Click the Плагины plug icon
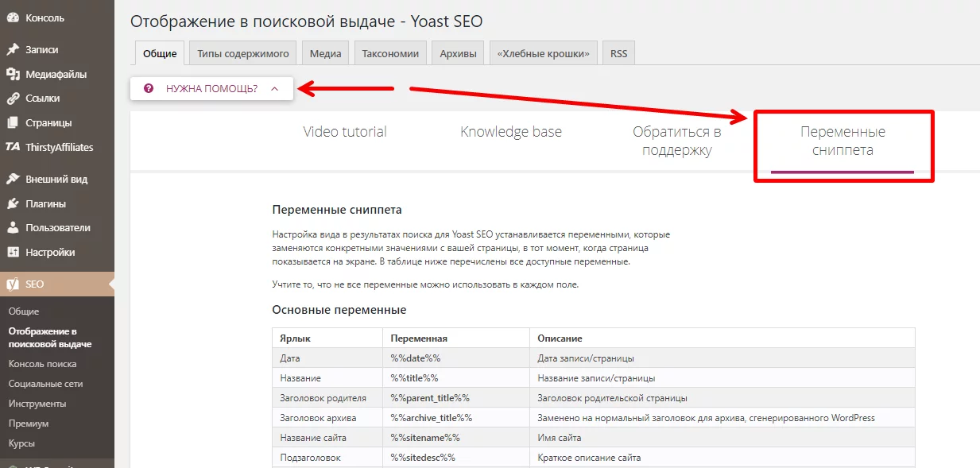 coord(13,203)
